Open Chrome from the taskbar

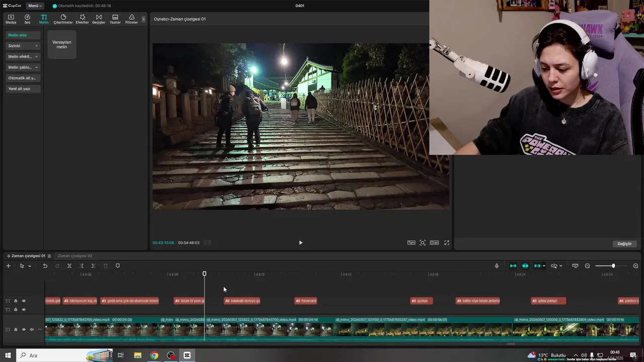(154, 355)
